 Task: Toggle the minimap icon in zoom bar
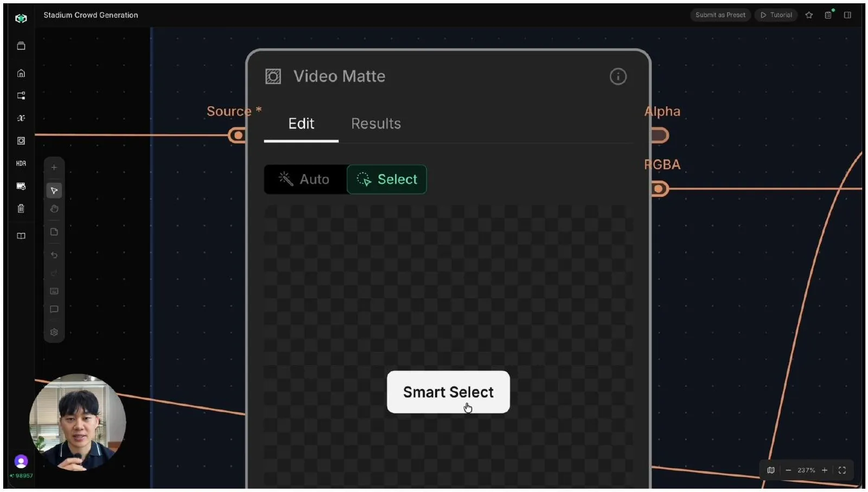point(771,470)
